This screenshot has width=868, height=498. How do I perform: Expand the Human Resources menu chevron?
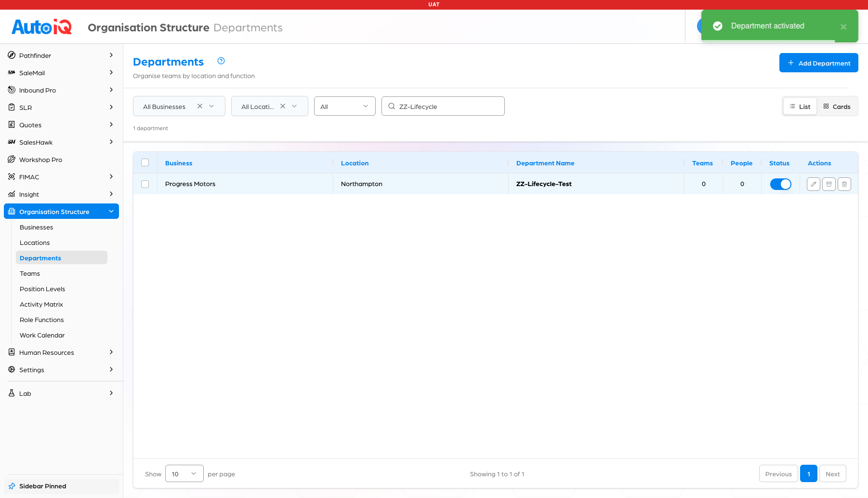tap(111, 352)
